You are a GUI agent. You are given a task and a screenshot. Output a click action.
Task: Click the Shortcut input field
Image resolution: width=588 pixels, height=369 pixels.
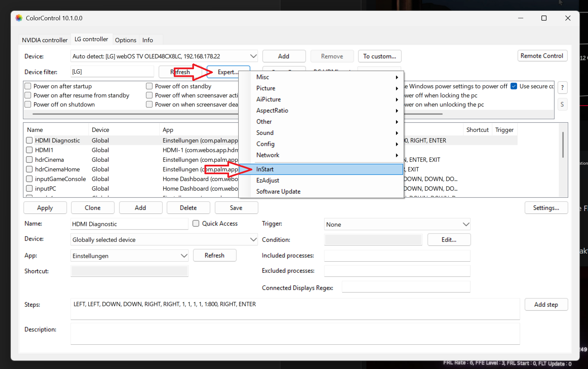130,271
